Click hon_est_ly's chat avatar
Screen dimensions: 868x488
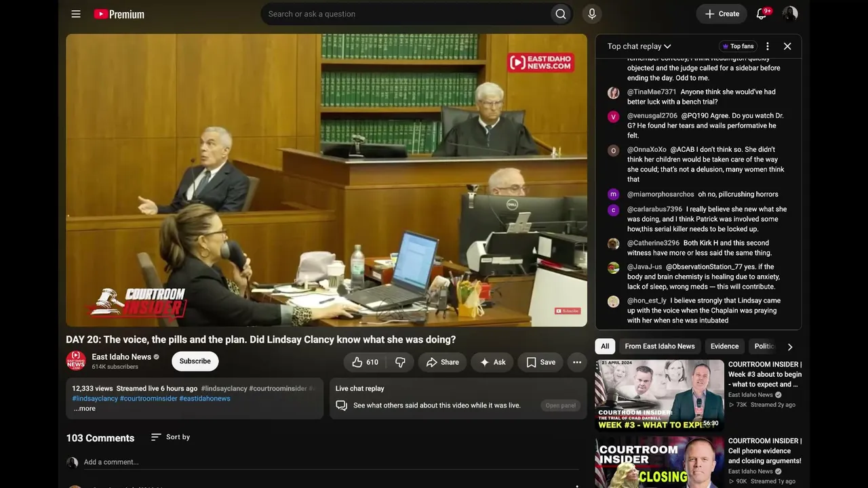(613, 302)
